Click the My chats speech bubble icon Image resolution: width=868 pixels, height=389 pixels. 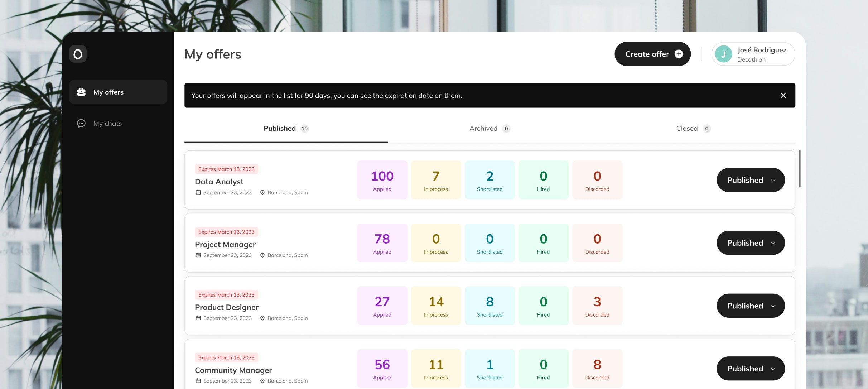pos(81,124)
